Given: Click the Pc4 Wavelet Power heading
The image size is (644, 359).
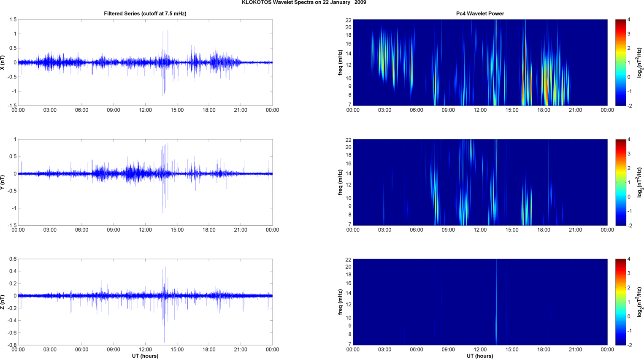Looking at the screenshot, I should point(480,13).
